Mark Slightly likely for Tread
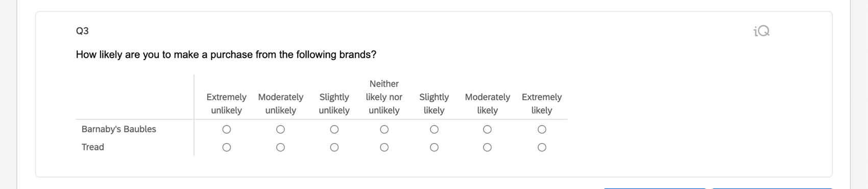868x189 pixels. tap(434, 148)
